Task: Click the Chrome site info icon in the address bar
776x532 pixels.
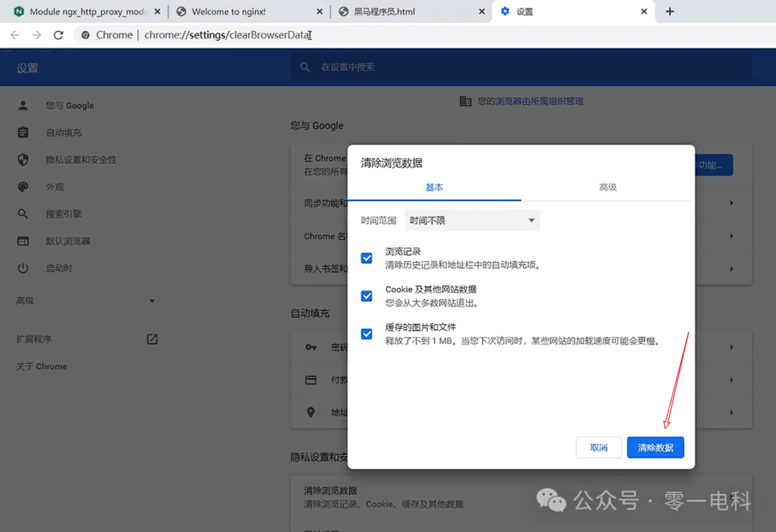Action: tap(86, 35)
